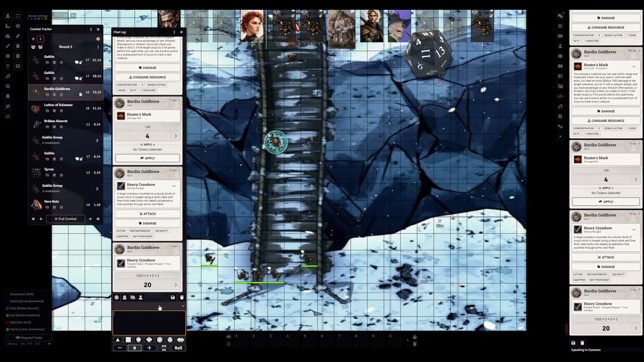Open the Chat Messages sidebar tab
644x362 pixels.
pyautogui.click(x=560, y=16)
